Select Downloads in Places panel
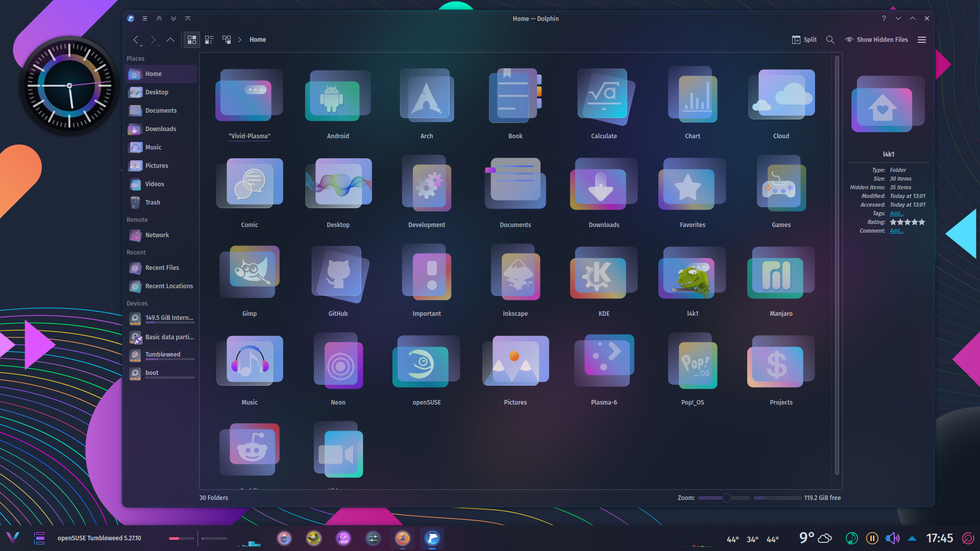 161,129
